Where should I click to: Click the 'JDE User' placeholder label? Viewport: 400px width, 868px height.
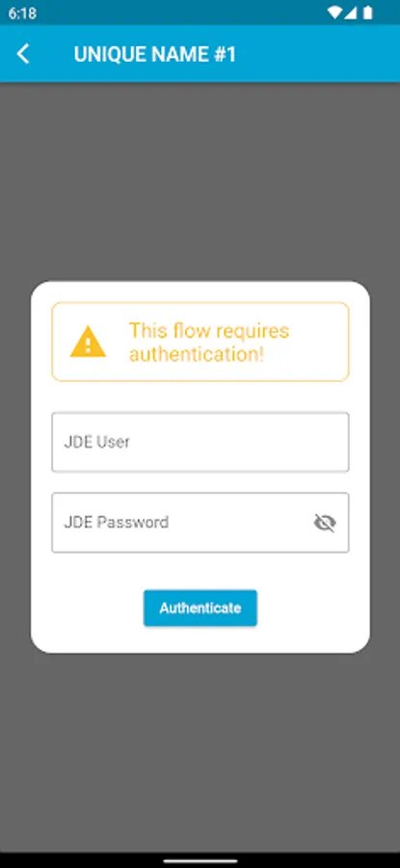[96, 442]
